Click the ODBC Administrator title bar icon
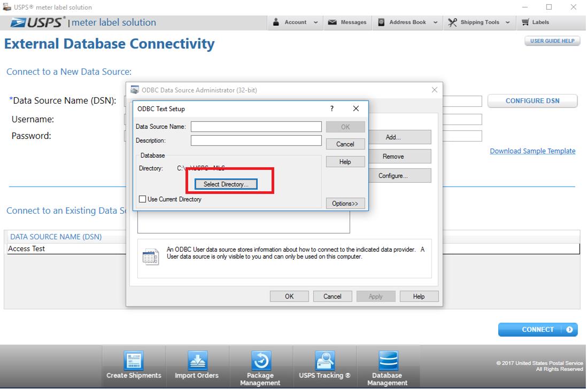This screenshot has height=389, width=588. point(135,90)
